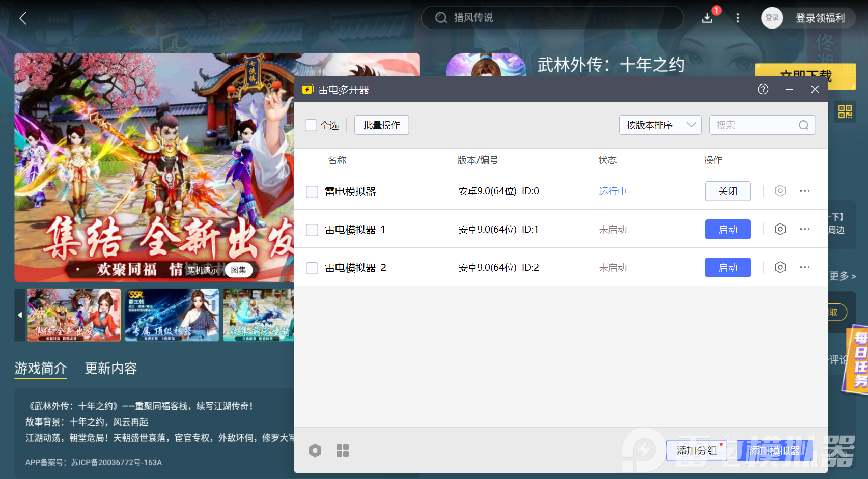This screenshot has width=868, height=479.
Task: Check the box for 雷电模拟器-2
Action: pos(312,268)
